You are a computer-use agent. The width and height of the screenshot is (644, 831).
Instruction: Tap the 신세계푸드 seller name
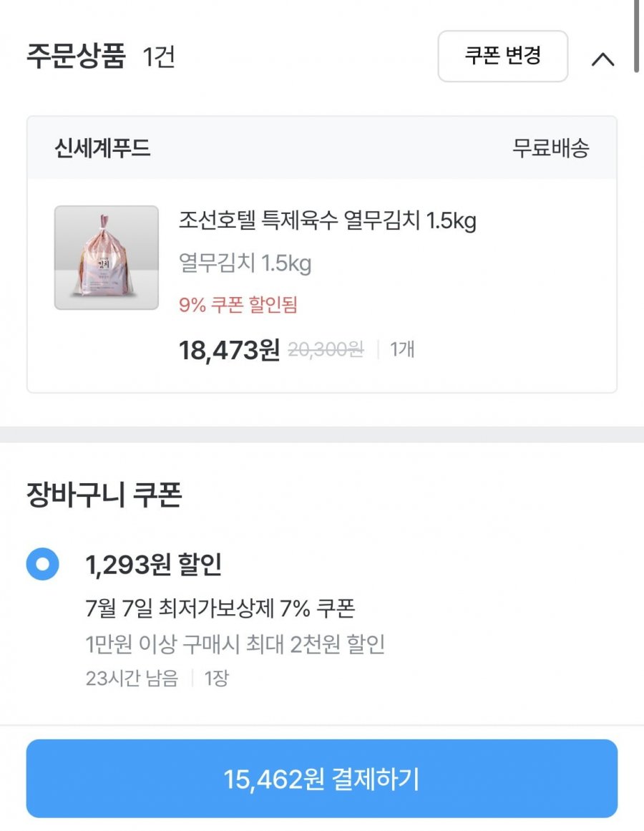pos(103,148)
